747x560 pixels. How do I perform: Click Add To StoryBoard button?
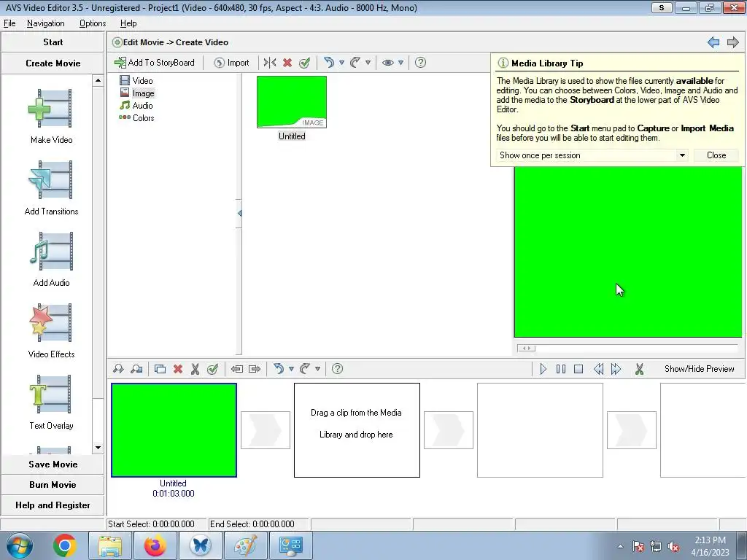[x=155, y=63]
